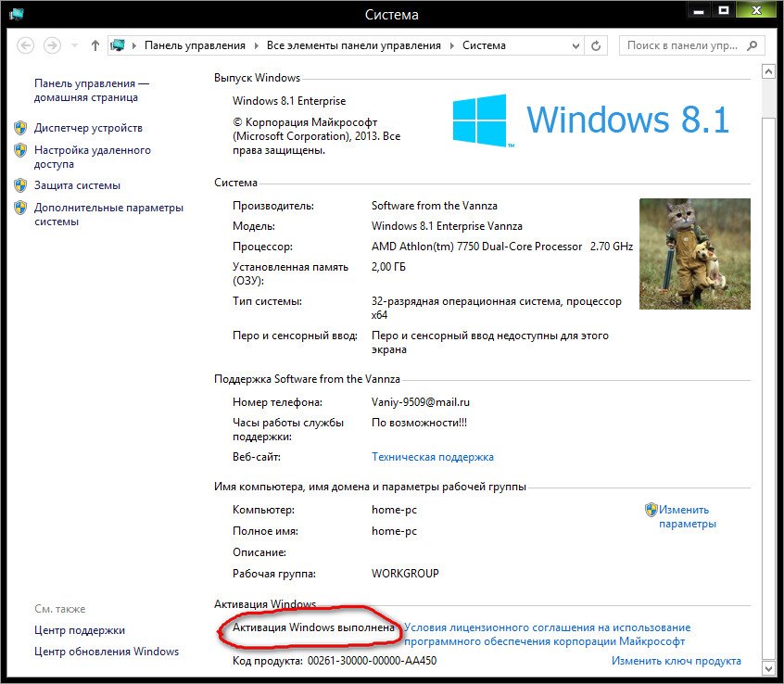
Task: Click scrollbar up arrow
Action: pyautogui.click(x=768, y=72)
